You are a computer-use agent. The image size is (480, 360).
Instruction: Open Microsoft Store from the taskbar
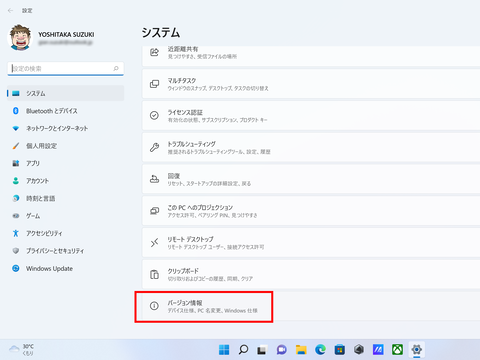tap(340, 350)
